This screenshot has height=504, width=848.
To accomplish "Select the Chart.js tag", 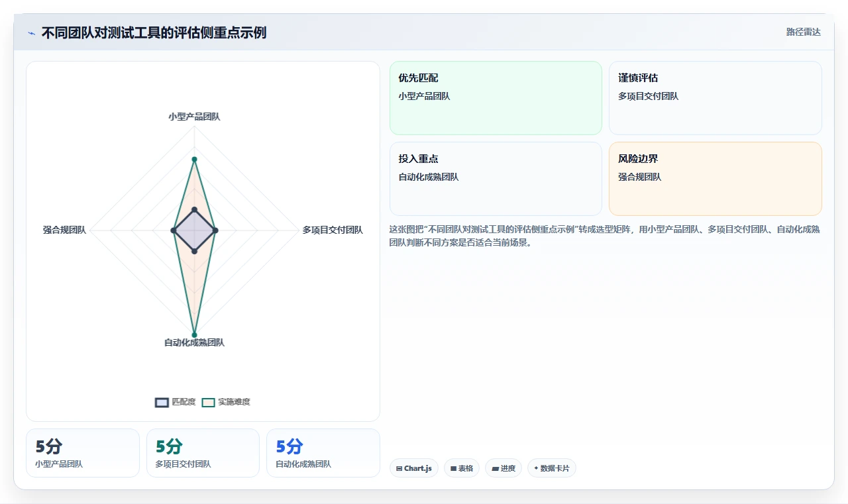I will tap(414, 468).
